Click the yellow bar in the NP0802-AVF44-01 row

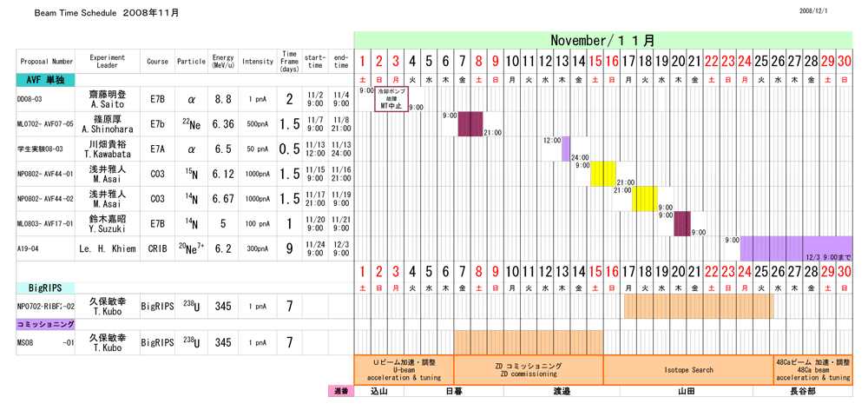[x=603, y=174]
